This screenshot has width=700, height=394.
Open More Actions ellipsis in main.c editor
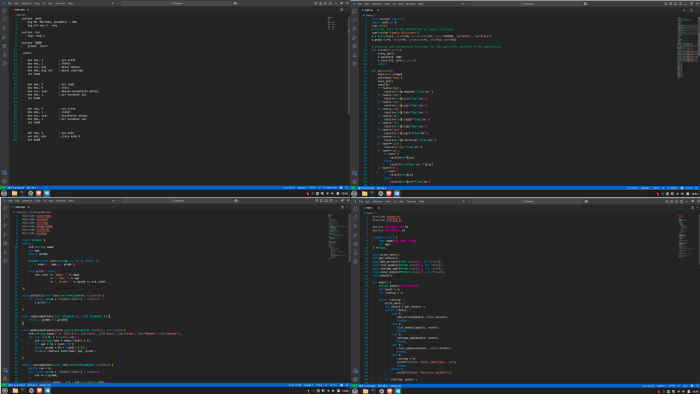[x=697, y=207]
